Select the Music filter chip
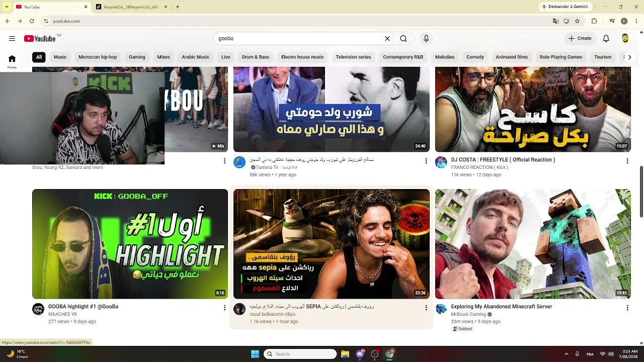The image size is (644, 362). [x=60, y=57]
